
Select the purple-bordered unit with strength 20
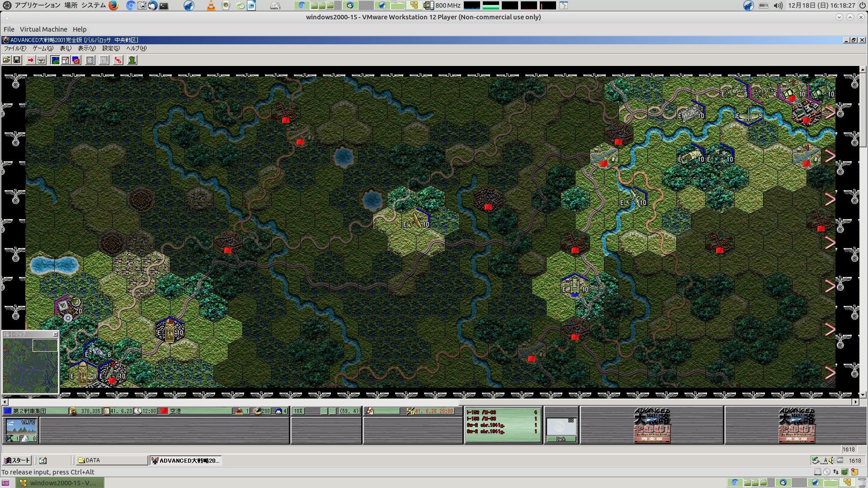point(68,308)
